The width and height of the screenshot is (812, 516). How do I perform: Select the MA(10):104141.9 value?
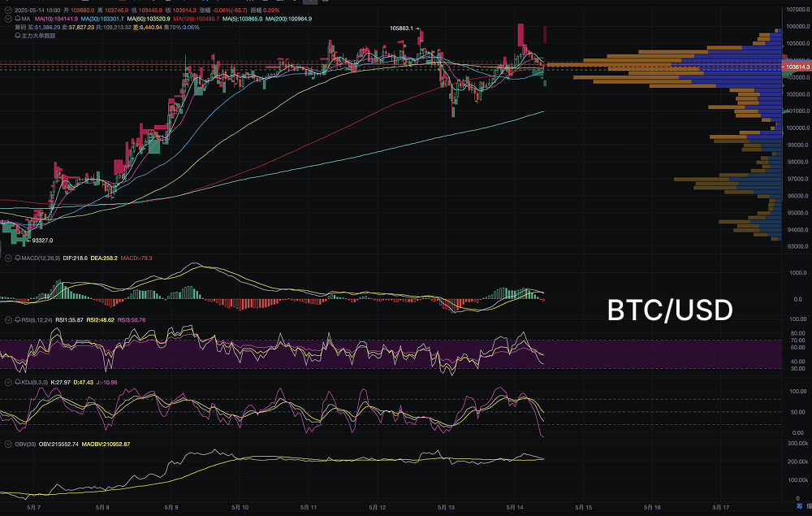click(x=56, y=19)
